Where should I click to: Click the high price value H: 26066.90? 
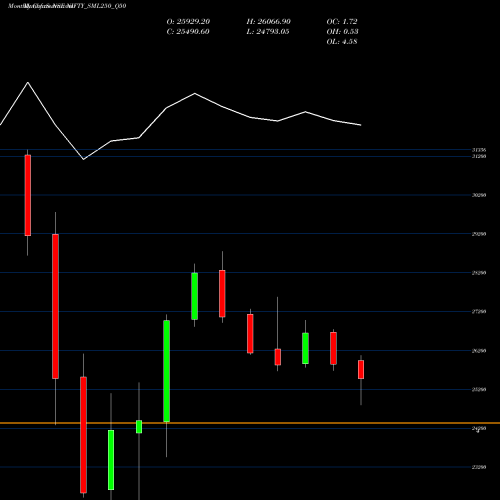click(x=268, y=21)
